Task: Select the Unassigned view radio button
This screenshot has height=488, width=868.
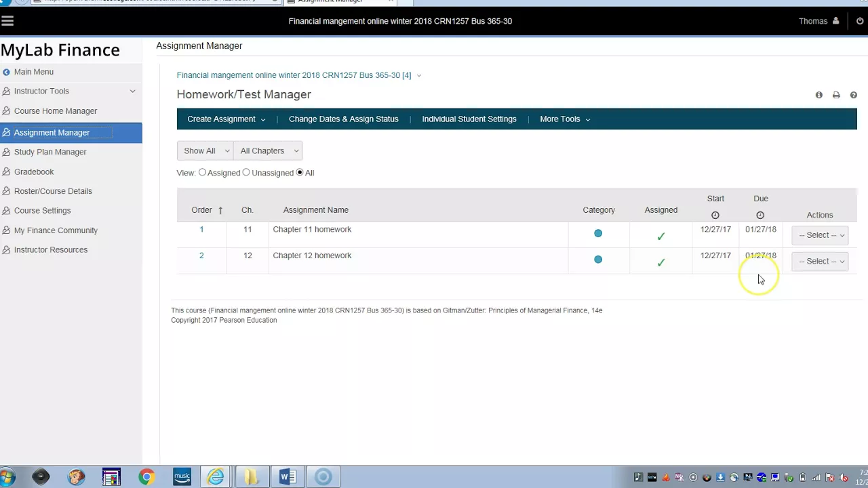Action: tap(246, 173)
